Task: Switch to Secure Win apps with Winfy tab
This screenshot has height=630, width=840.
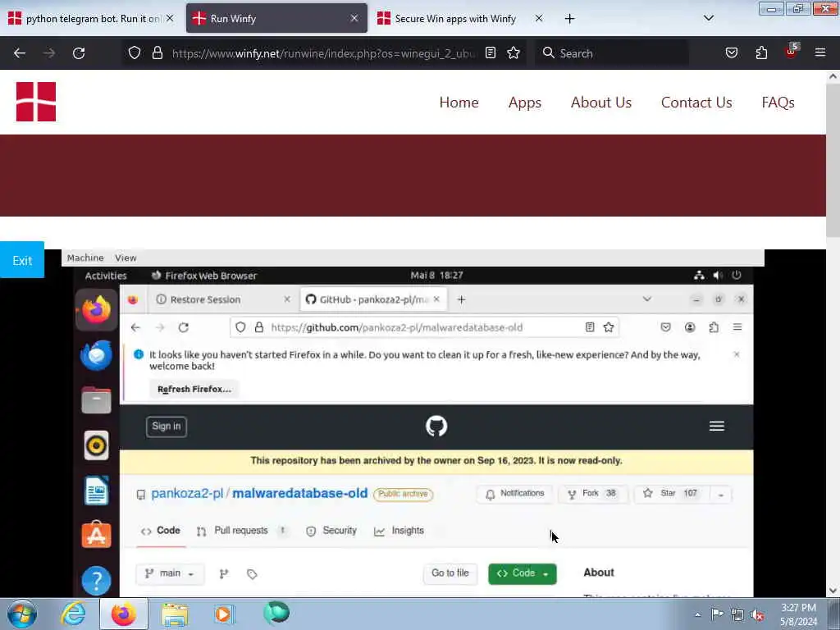Action: [459, 18]
